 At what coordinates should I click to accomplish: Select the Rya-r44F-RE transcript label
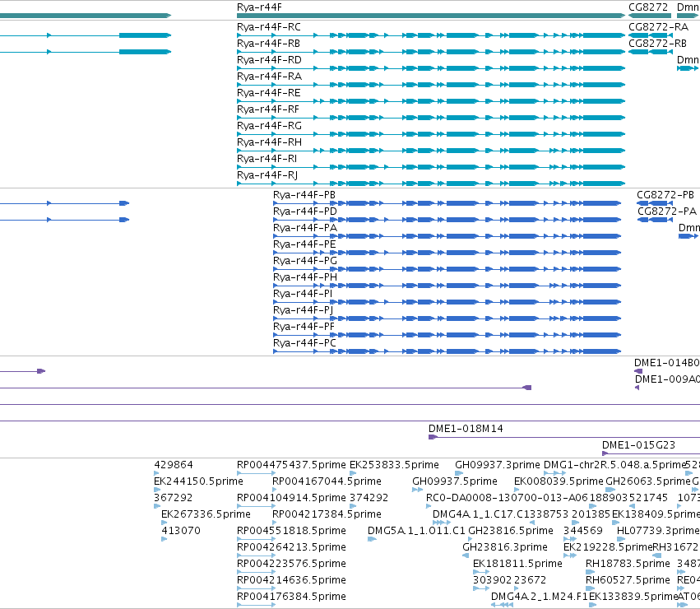pos(269,93)
